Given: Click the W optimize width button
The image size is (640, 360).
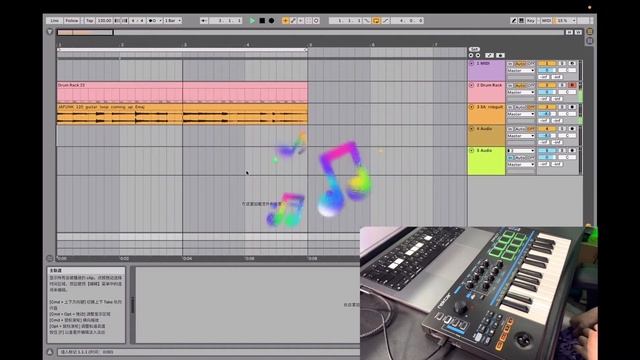Looking at the screenshot, I should pyautogui.click(x=578, y=32).
